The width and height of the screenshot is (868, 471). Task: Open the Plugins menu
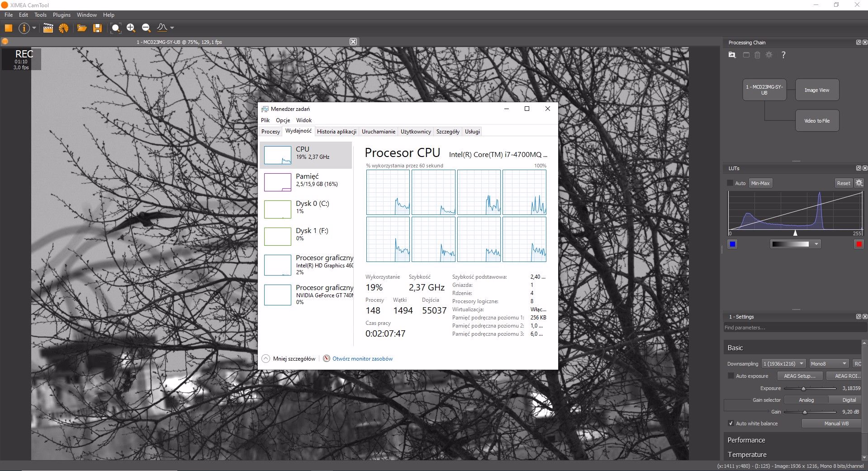coord(62,15)
